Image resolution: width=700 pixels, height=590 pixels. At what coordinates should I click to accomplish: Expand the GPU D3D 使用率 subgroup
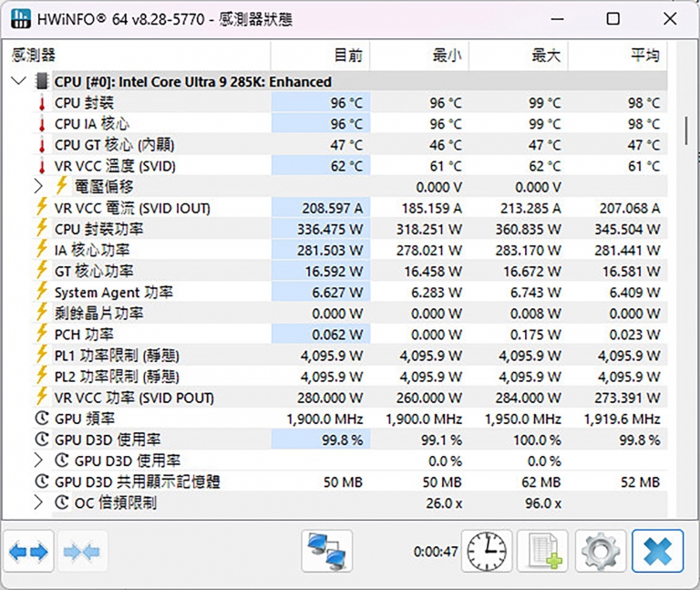38,461
